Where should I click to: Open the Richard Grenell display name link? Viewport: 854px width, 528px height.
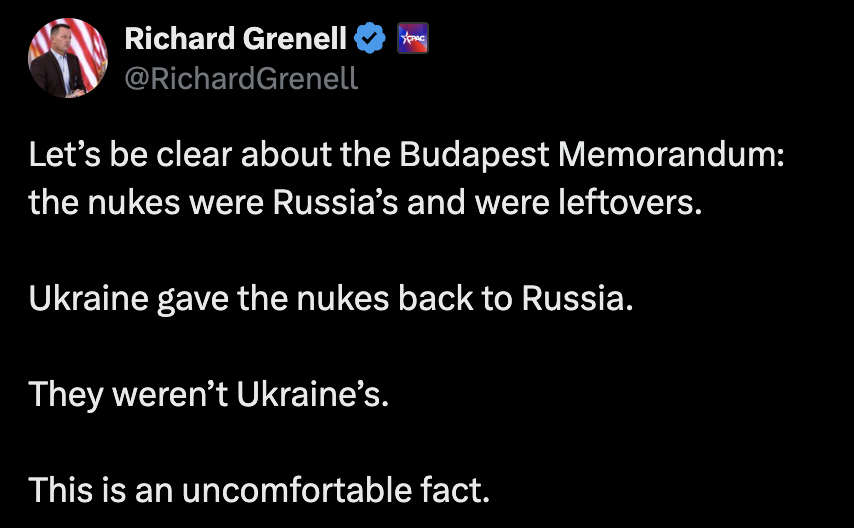click(236, 40)
